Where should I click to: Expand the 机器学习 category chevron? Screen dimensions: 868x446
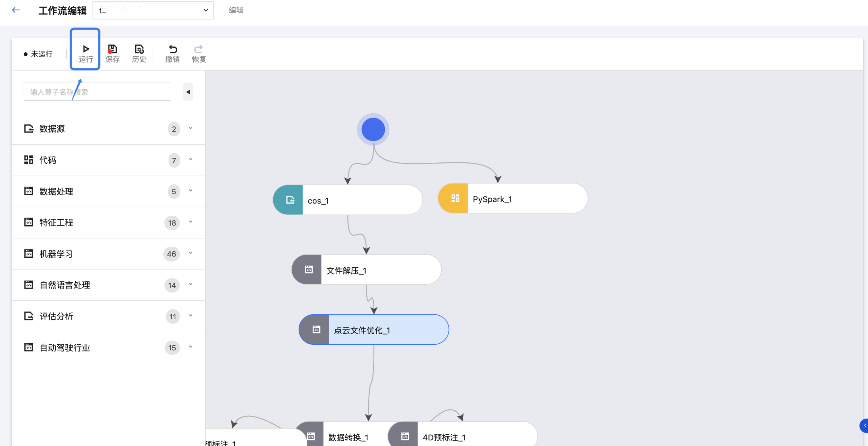coord(190,253)
